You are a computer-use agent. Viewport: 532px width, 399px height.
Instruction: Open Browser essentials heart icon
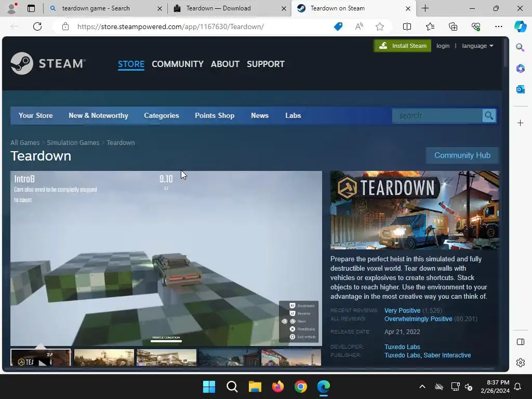pyautogui.click(x=476, y=26)
